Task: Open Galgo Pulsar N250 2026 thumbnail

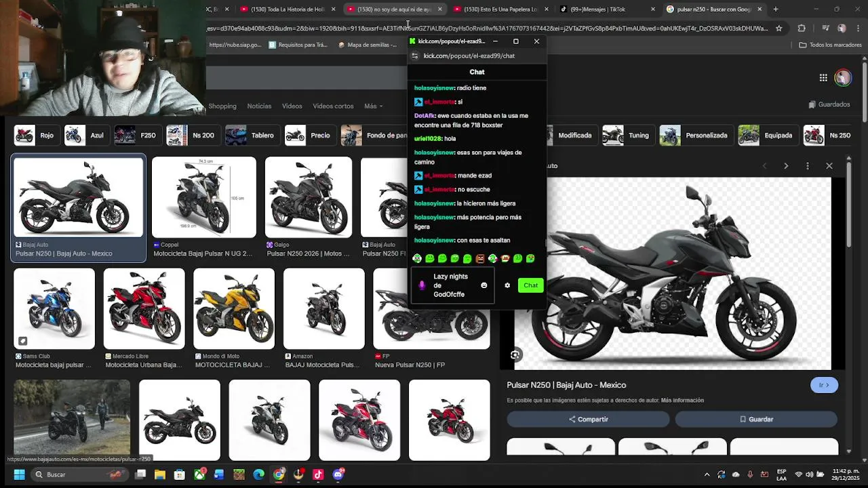Action: coord(309,198)
